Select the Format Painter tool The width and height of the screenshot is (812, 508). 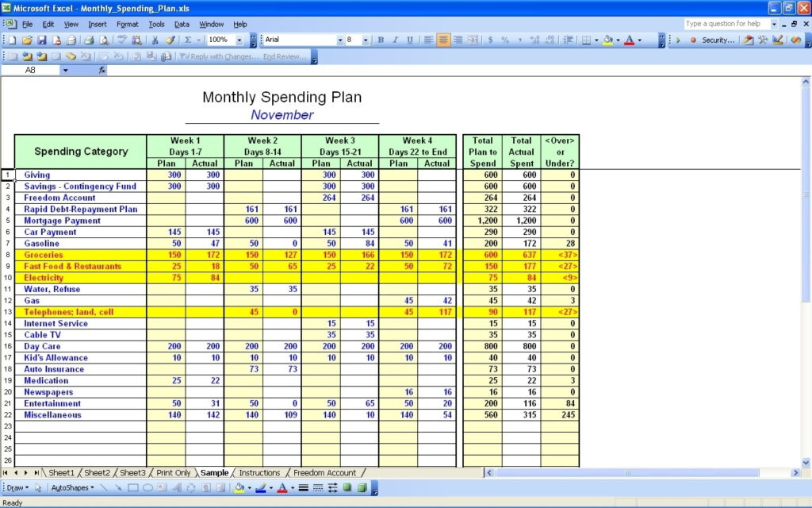[x=169, y=40]
